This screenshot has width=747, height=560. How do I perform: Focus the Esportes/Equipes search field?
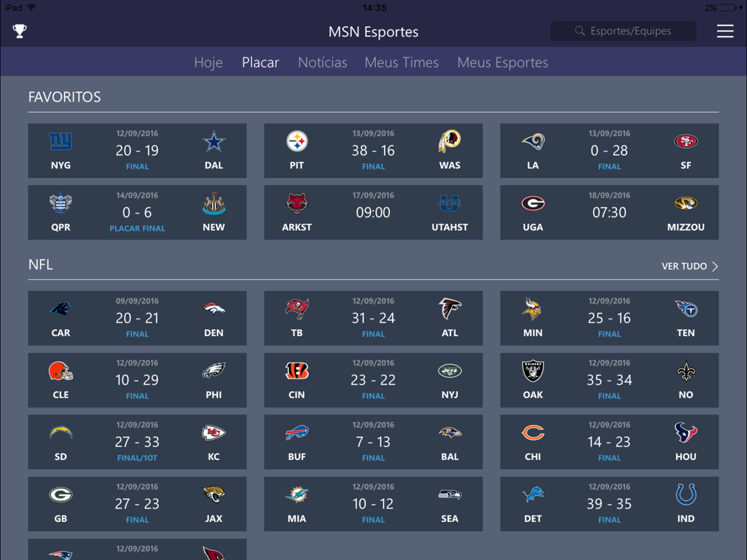coord(623,31)
